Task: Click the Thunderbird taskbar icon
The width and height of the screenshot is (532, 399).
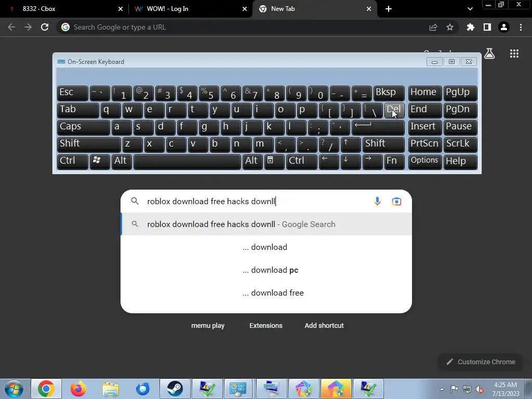Action: 142,389
